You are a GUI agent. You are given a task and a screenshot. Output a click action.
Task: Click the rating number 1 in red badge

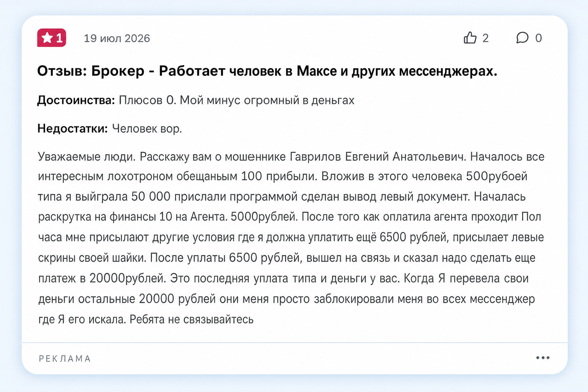pos(59,38)
